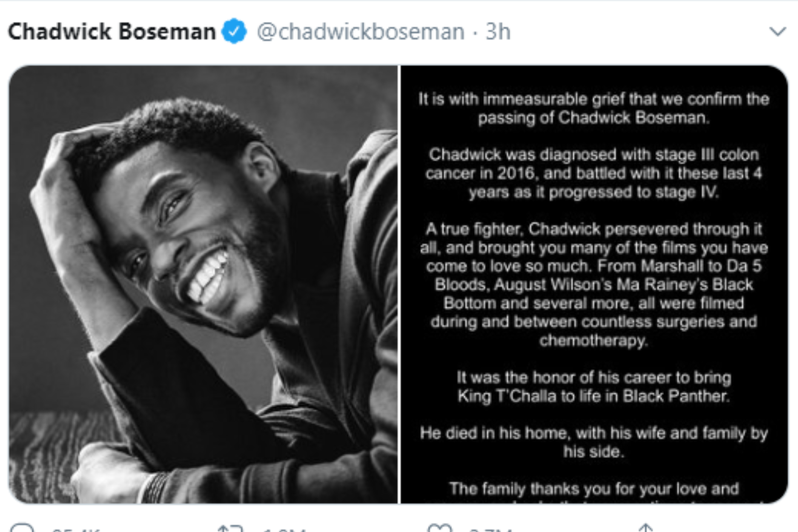Retweet the post via retweet icon
Image resolution: width=798 pixels, height=532 pixels.
pos(230,528)
